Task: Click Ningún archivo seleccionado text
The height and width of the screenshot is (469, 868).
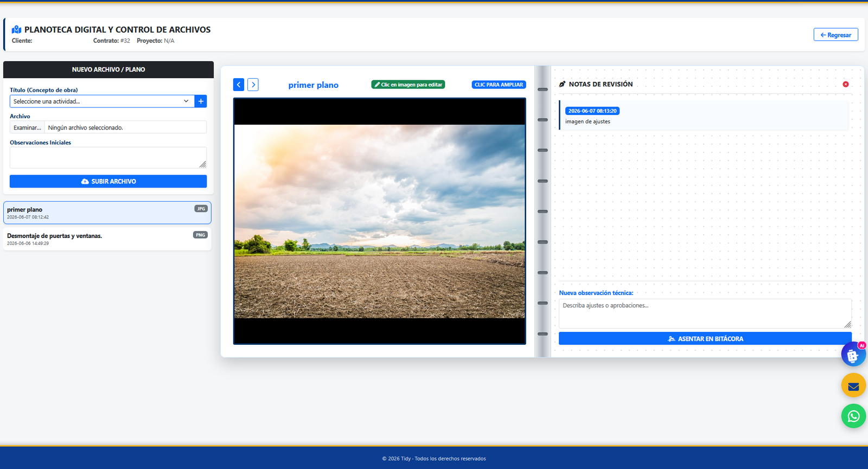Action: [85, 127]
